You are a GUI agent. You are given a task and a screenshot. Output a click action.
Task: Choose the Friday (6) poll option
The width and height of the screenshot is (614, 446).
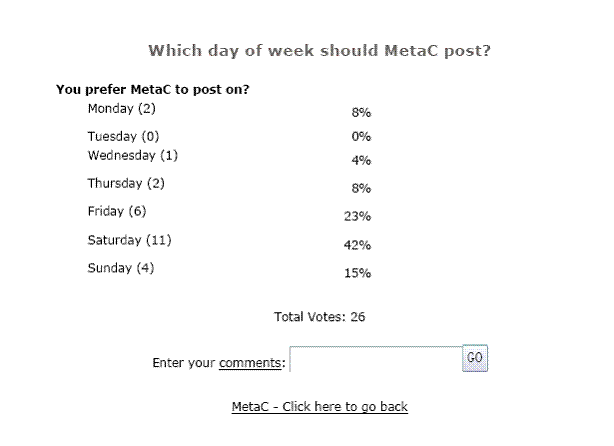[x=118, y=211]
